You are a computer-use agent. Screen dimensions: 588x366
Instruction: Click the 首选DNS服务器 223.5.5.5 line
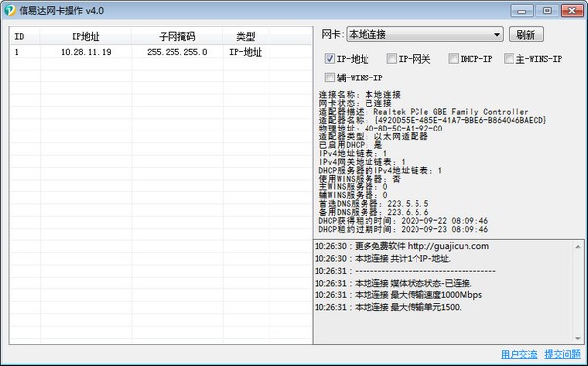pyautogui.click(x=374, y=204)
